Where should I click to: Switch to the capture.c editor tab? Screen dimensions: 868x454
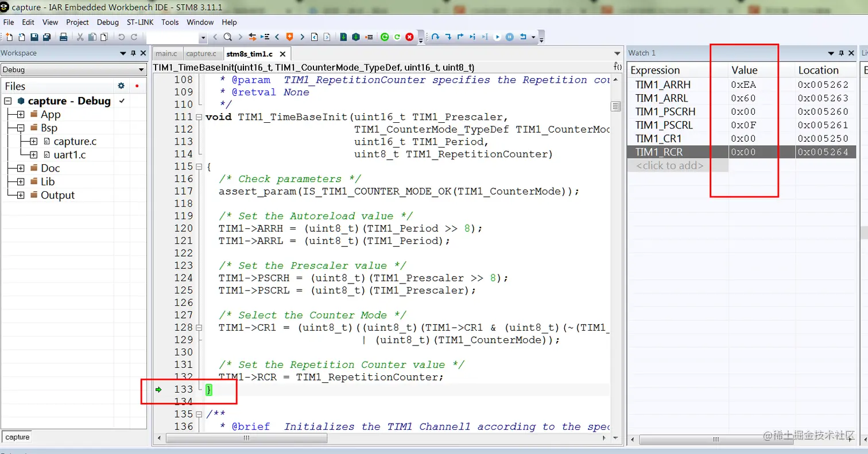pos(201,53)
